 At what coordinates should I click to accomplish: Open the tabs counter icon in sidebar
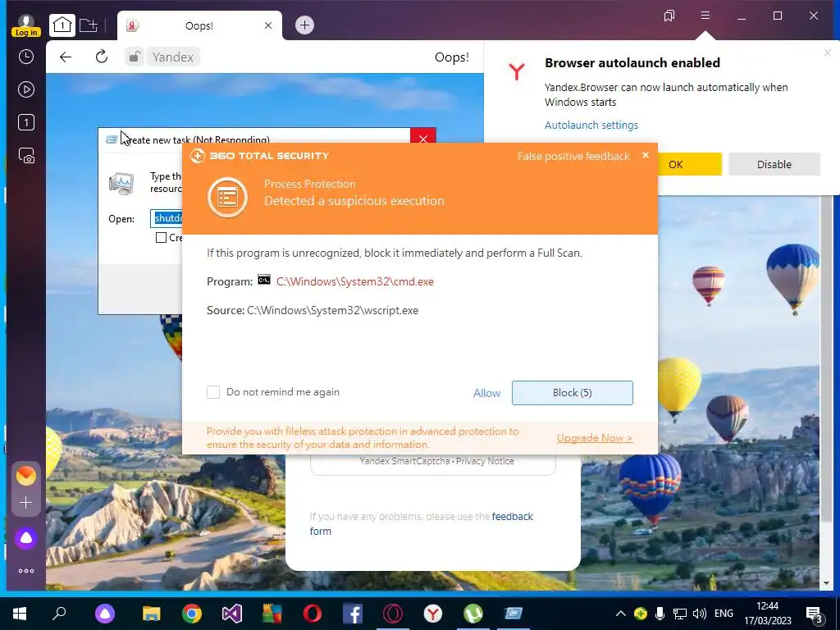pos(25,123)
